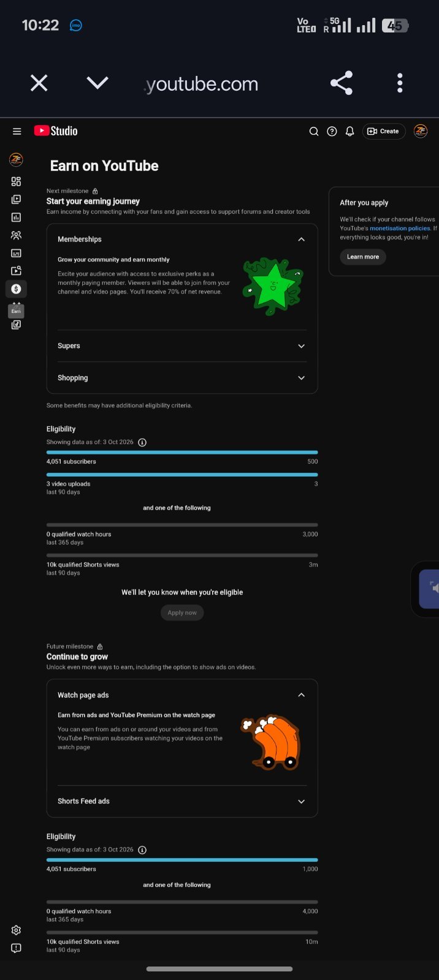Open Subtitles in the sidebar
This screenshot has width=439, height=980.
pyautogui.click(x=16, y=253)
